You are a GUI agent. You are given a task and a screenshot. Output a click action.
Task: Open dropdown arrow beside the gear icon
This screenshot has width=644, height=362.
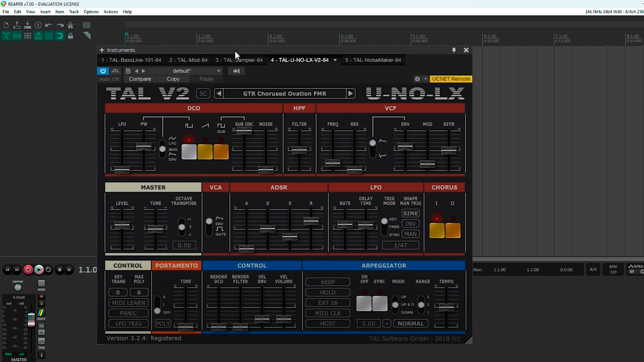pyautogui.click(x=425, y=79)
